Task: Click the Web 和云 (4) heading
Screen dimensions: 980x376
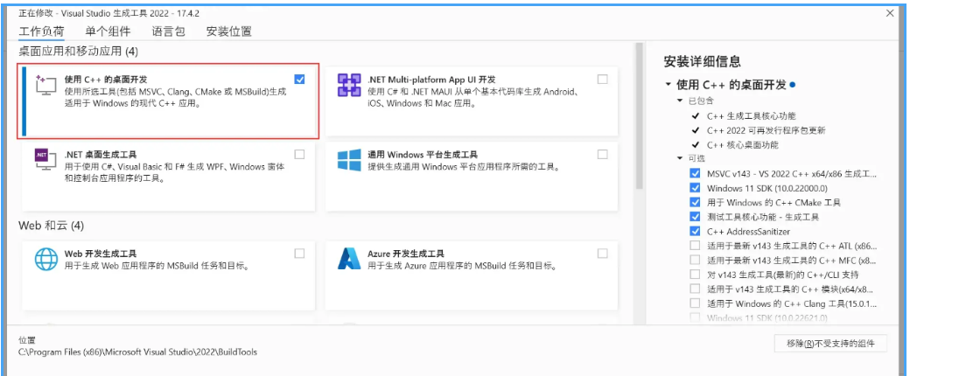Action: [52, 225]
